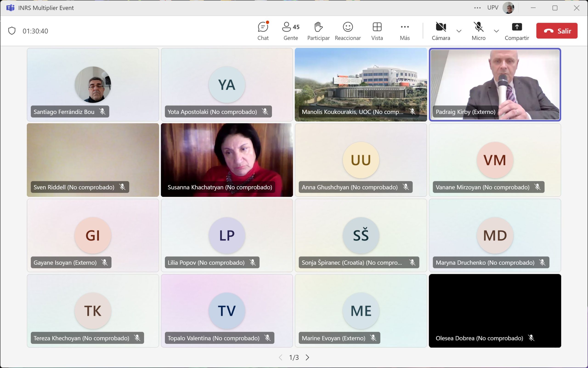The height and width of the screenshot is (368, 588).
Task: Click the UPV profile picture
Action: tap(508, 8)
